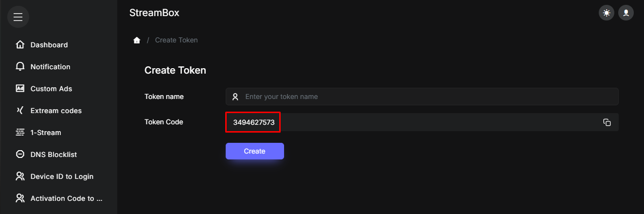This screenshot has width=644, height=214.
Task: Open the hamburger menu button
Action: (x=18, y=17)
